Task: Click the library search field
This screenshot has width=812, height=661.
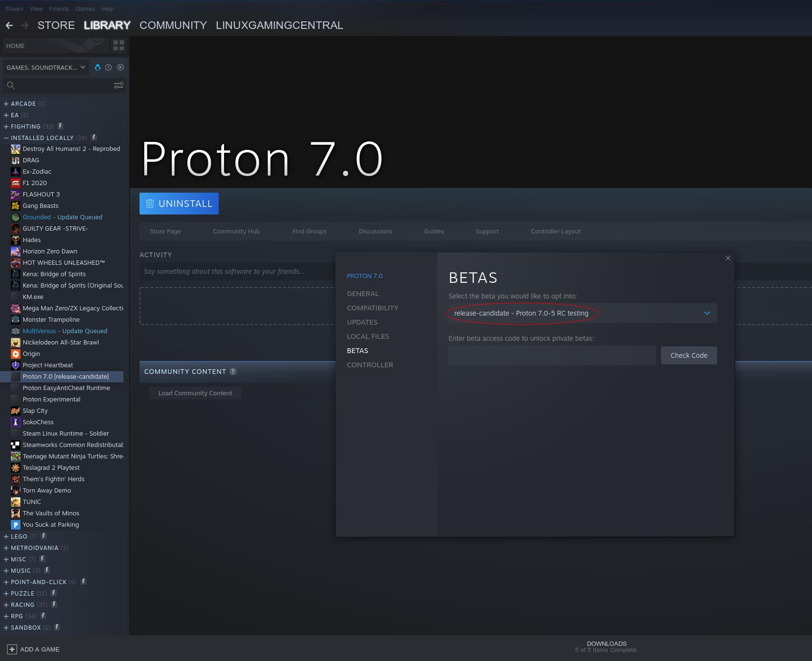Action: (x=65, y=85)
